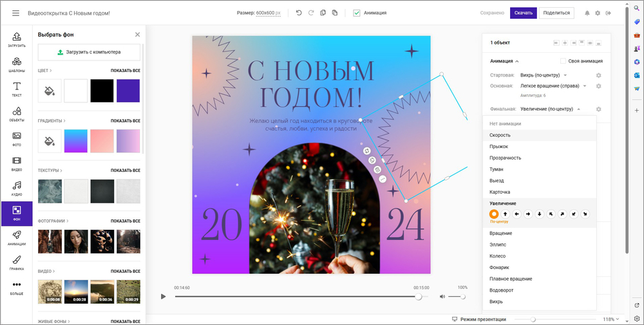Choose the up-left diagonal direction
The width and height of the screenshot is (644, 325).
[x=551, y=214]
